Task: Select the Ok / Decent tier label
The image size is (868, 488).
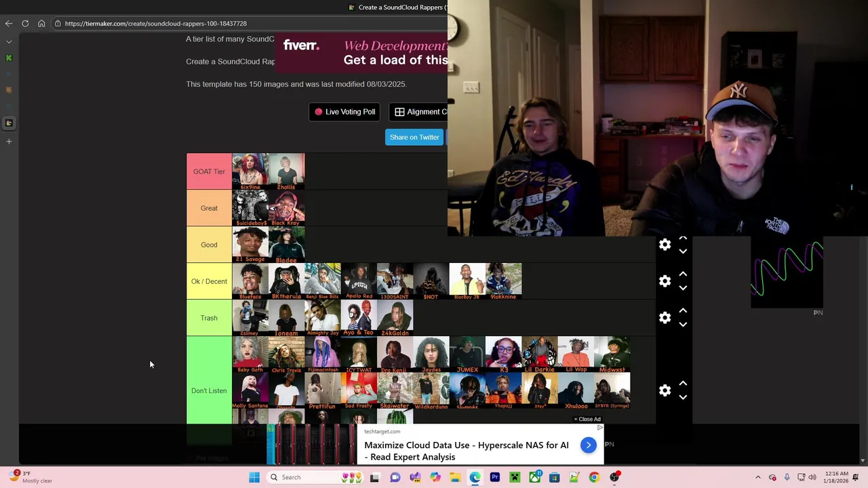Action: pyautogui.click(x=209, y=281)
